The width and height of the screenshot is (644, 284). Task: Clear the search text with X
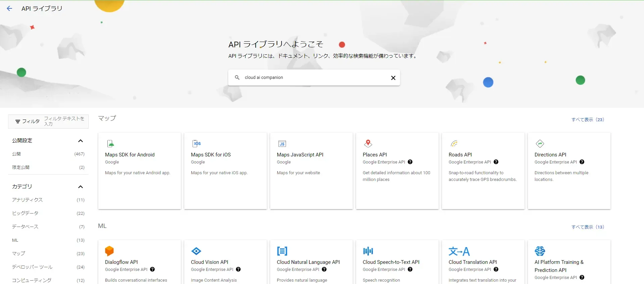point(393,78)
